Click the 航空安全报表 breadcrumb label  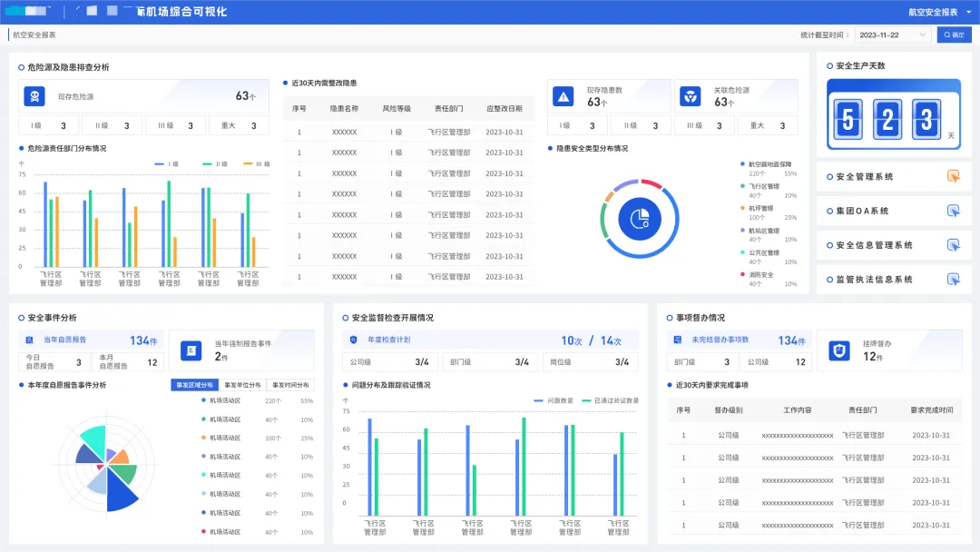pyautogui.click(x=34, y=35)
